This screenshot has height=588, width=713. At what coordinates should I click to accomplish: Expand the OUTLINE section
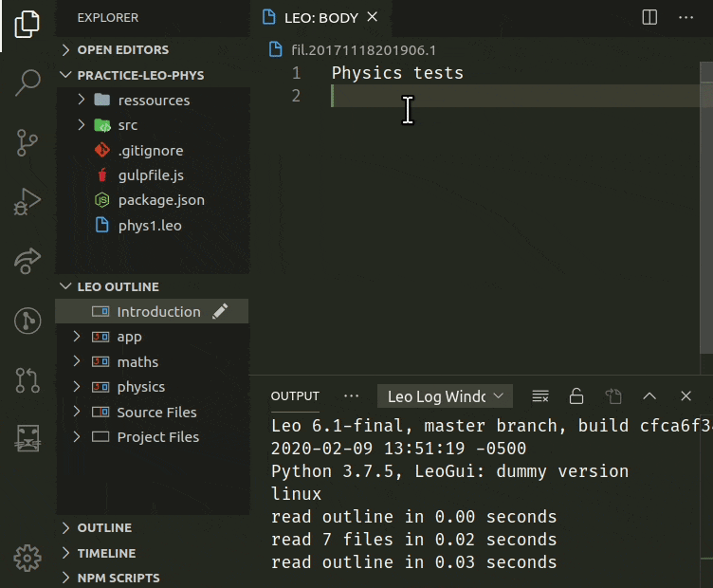point(66,527)
